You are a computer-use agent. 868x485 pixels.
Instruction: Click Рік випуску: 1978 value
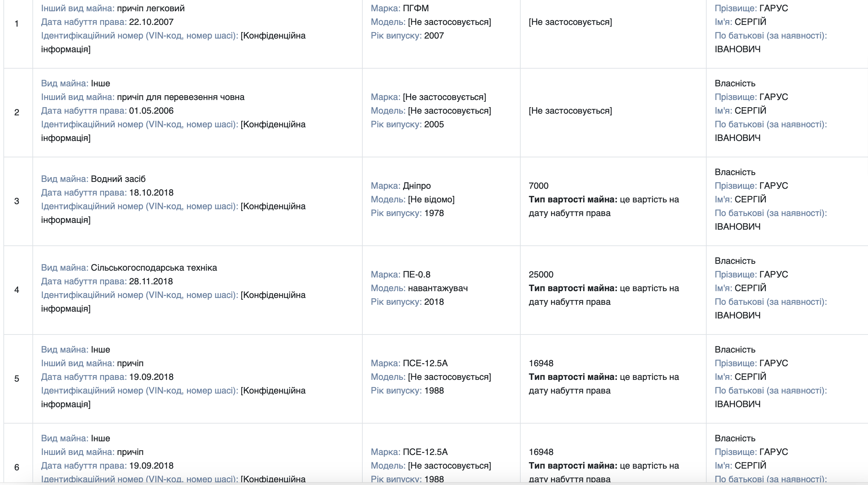click(x=407, y=213)
